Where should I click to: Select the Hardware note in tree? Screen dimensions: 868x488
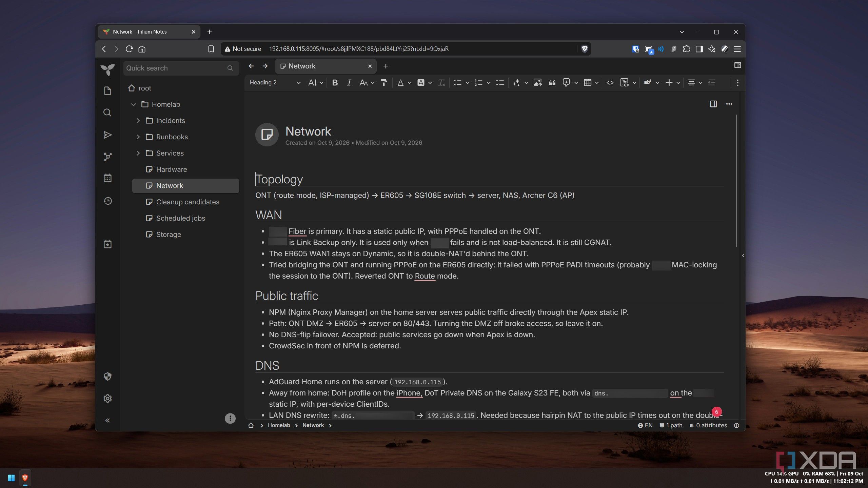coord(185,169)
